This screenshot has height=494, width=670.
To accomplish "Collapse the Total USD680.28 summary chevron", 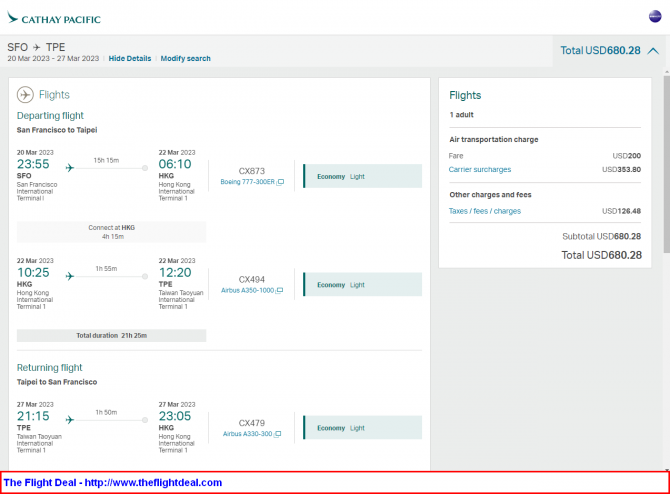I will point(653,51).
